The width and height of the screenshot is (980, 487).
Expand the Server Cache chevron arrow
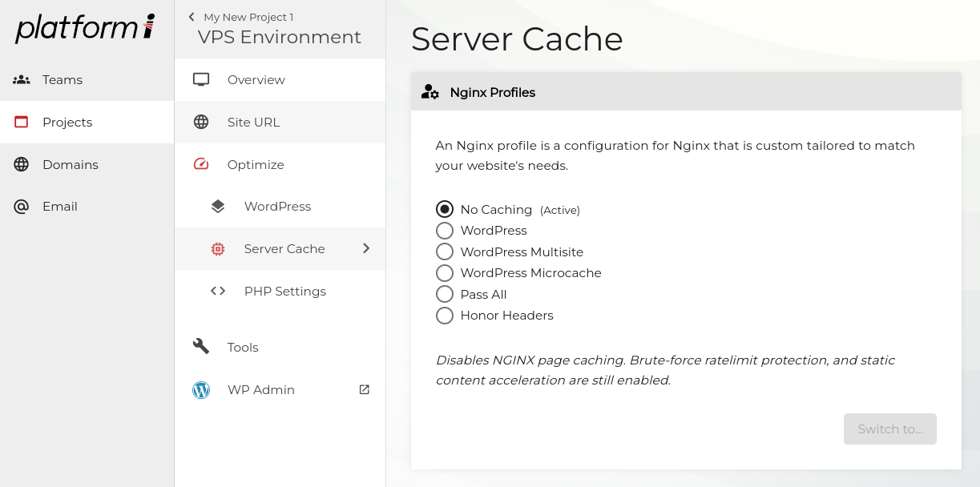[366, 248]
